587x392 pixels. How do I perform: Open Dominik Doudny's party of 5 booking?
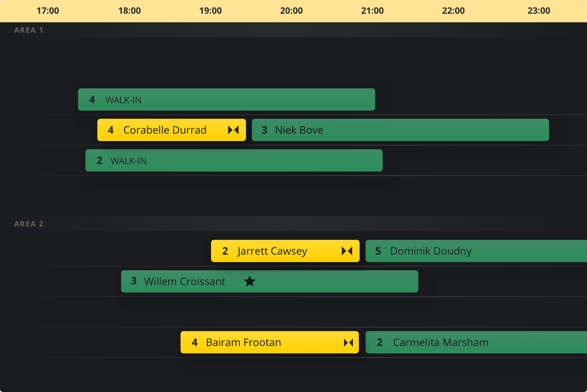click(476, 251)
